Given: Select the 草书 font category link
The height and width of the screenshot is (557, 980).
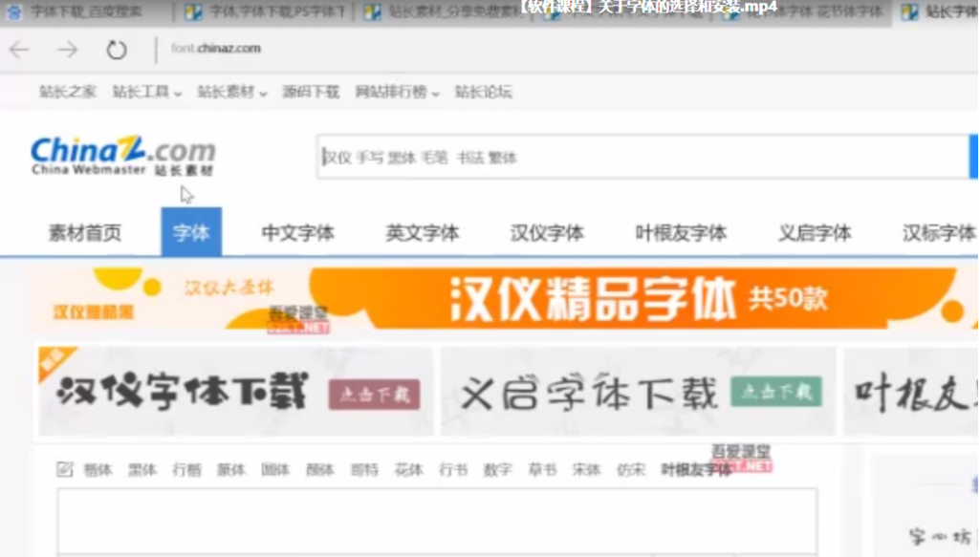Looking at the screenshot, I should 542,469.
